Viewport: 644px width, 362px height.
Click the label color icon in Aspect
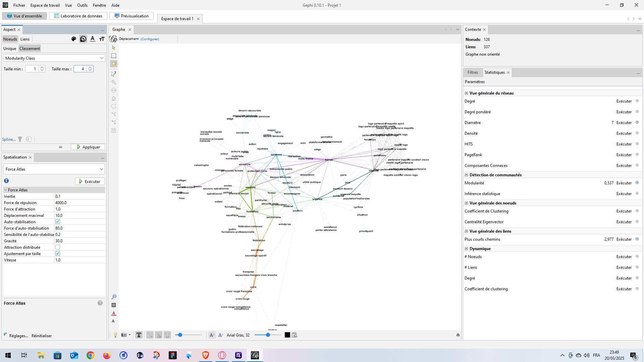(93, 39)
